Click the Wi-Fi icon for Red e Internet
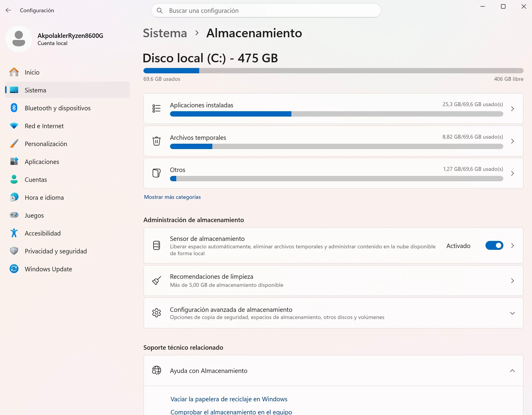This screenshot has width=532, height=415. (x=14, y=126)
